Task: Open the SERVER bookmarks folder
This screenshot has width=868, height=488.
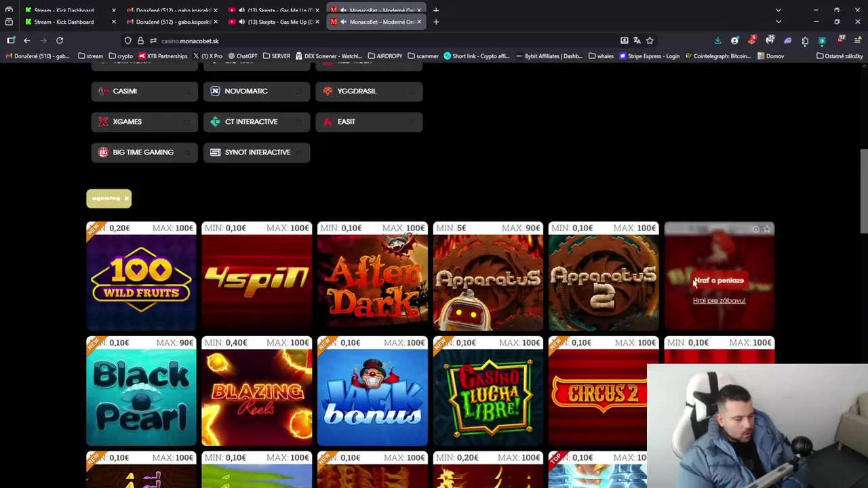Action: (276, 56)
